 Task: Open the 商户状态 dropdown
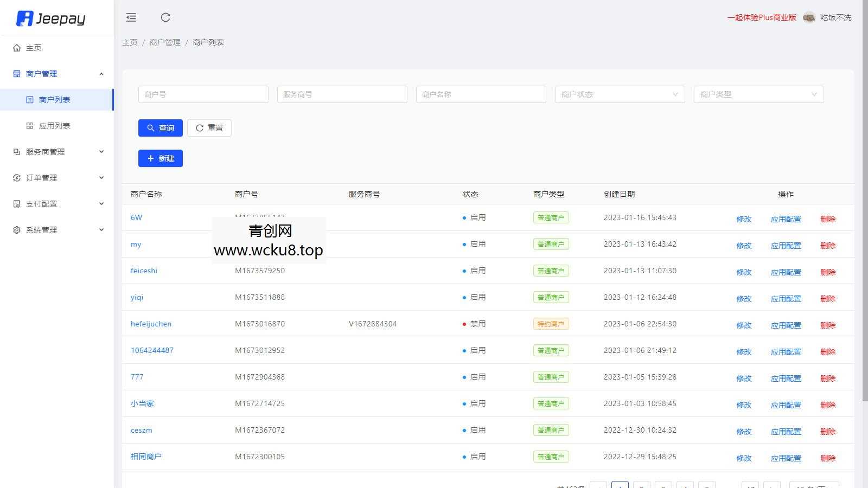click(620, 94)
